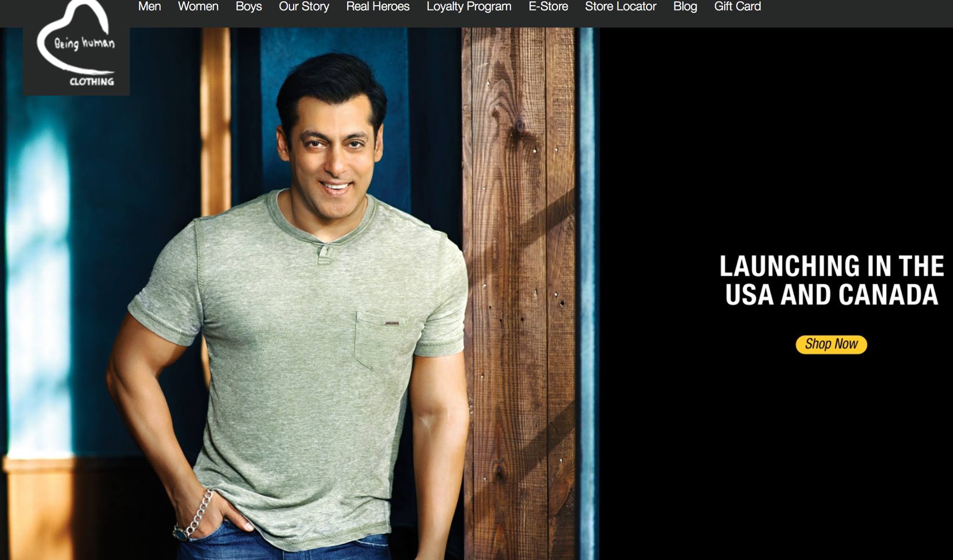Select Boys in the navigation bar
Screen dimensions: 953x560
pyautogui.click(x=248, y=7)
